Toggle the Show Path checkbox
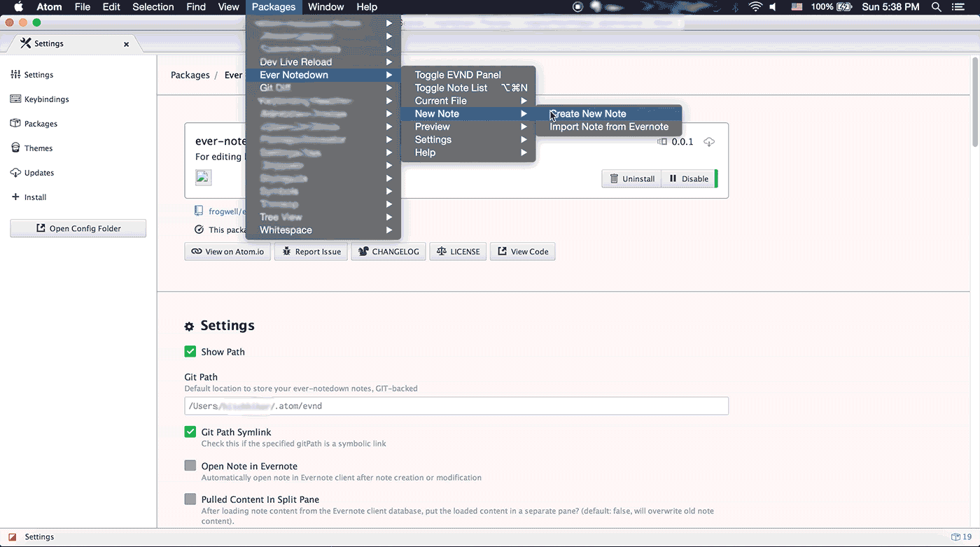Screen dimensions: 980x547 tap(190, 352)
